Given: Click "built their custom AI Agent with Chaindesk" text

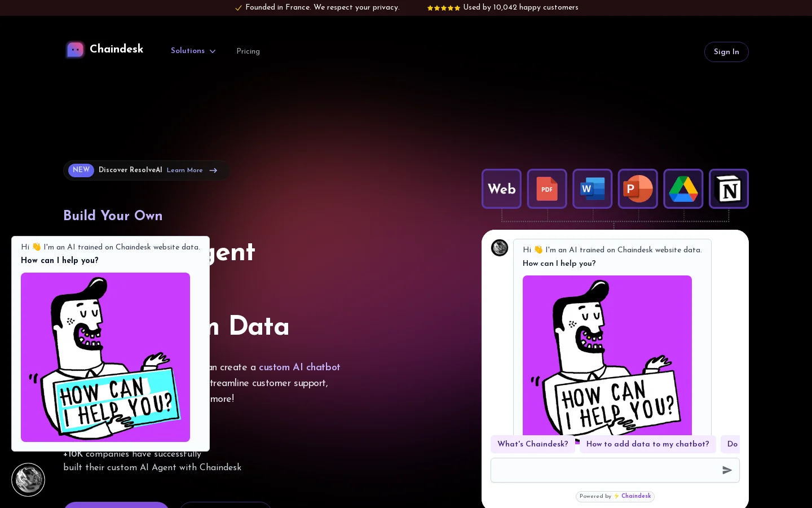Looking at the screenshot, I should tap(152, 467).
